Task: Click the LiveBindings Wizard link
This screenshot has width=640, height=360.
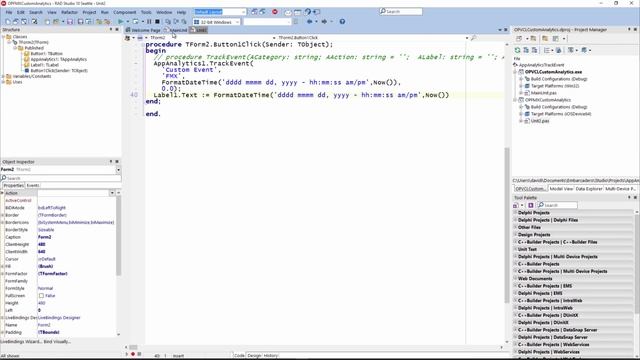Action: point(20,342)
